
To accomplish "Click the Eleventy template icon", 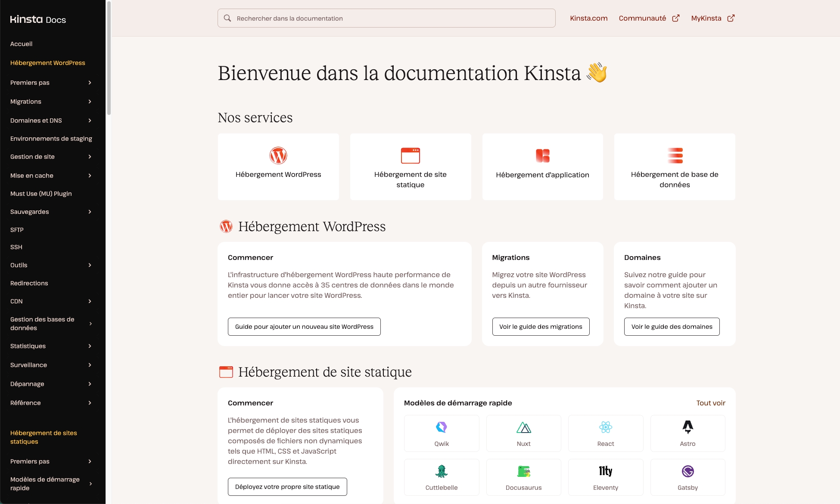I will point(605,471).
